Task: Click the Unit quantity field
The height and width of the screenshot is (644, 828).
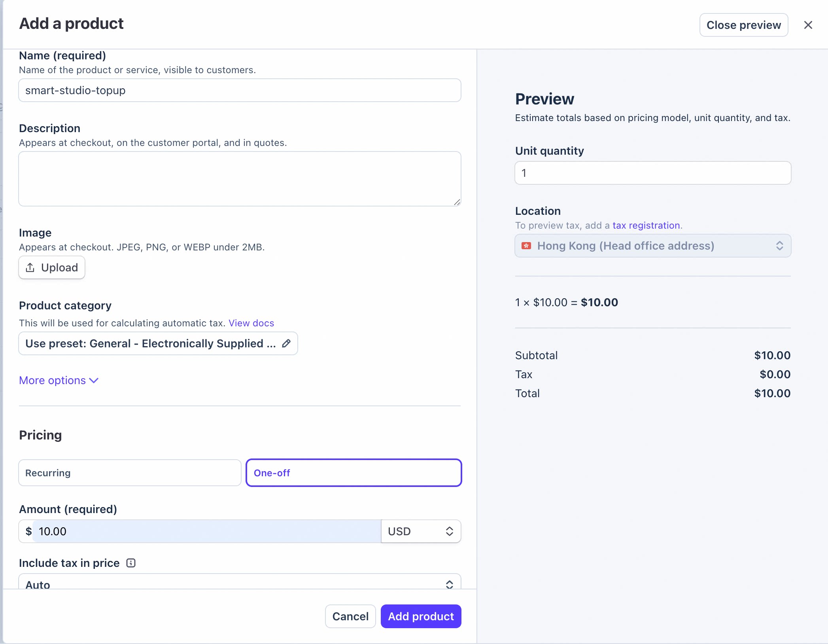Action: (653, 173)
